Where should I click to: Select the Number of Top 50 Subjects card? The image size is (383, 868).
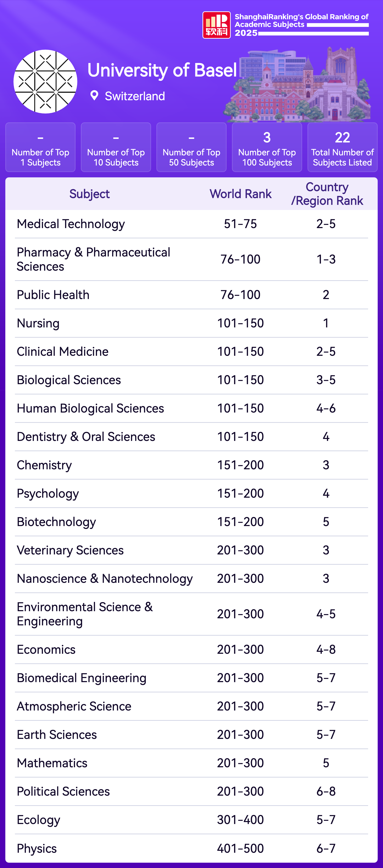coord(191,147)
